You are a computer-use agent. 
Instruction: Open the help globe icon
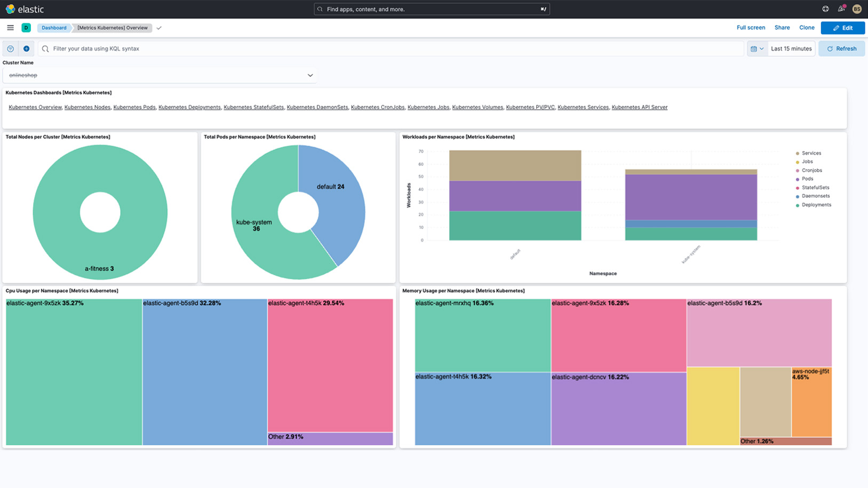[x=825, y=9]
